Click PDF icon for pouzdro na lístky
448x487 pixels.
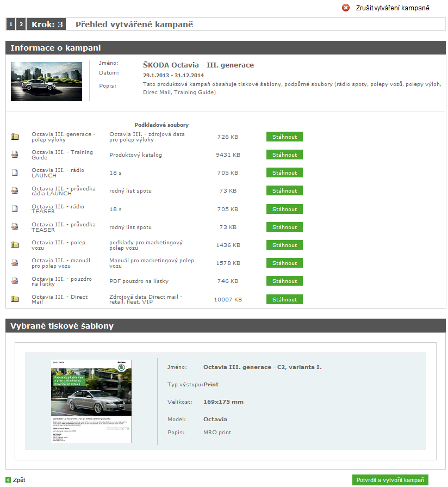pos(15,281)
